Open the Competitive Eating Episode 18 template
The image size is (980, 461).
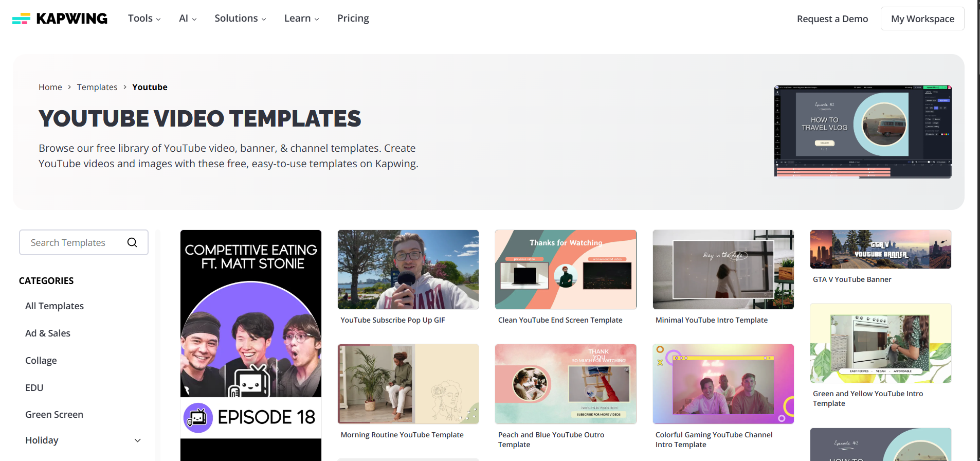pyautogui.click(x=251, y=345)
